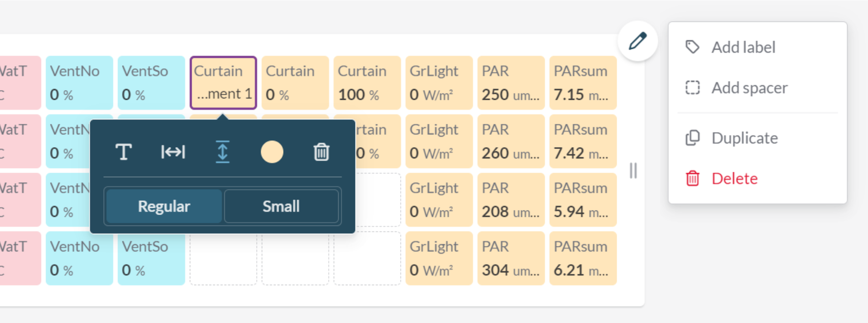Click the Curtain 100 % tile
This screenshot has height=323, width=868.
(x=367, y=82)
